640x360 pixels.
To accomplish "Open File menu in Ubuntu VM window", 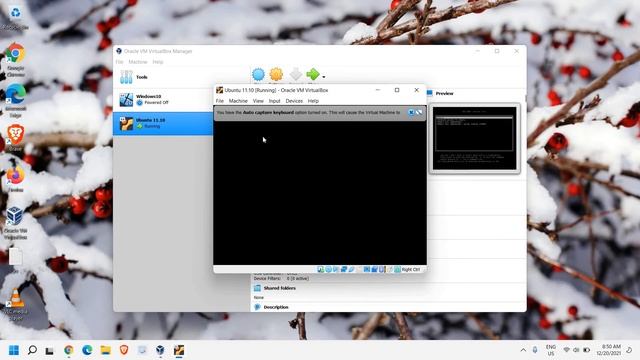I will pyautogui.click(x=220, y=101).
